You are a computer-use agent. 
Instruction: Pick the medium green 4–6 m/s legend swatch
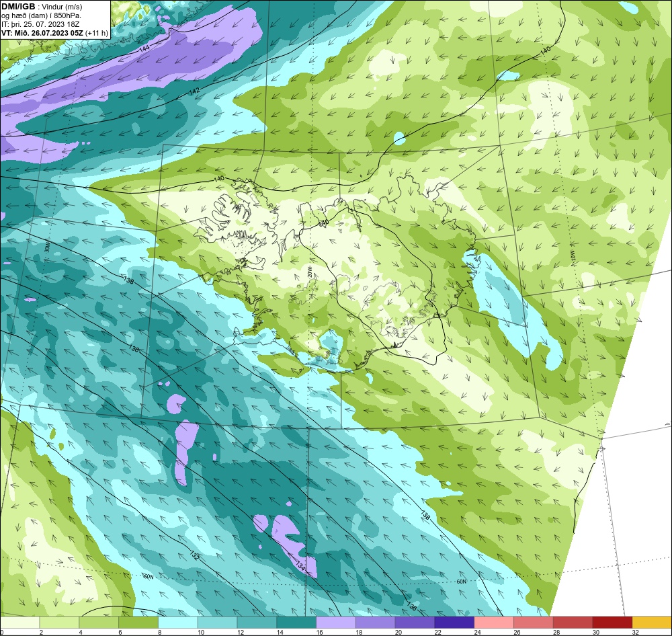(x=99, y=623)
